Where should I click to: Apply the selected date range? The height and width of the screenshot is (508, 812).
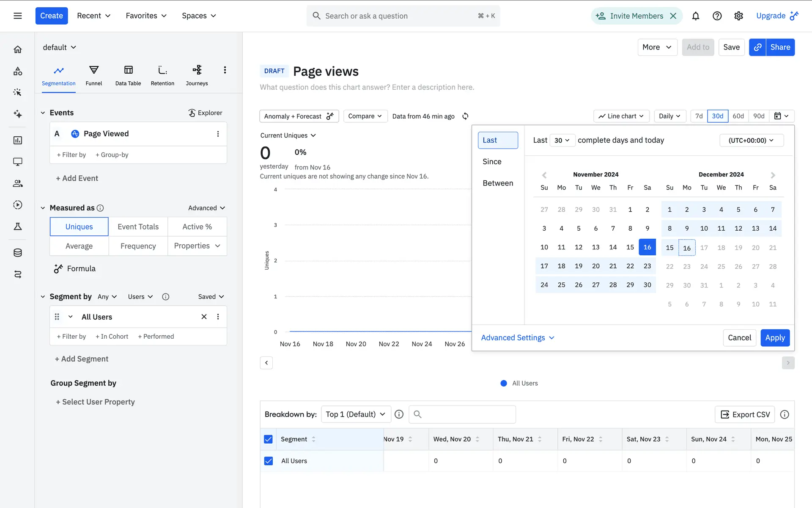775,337
